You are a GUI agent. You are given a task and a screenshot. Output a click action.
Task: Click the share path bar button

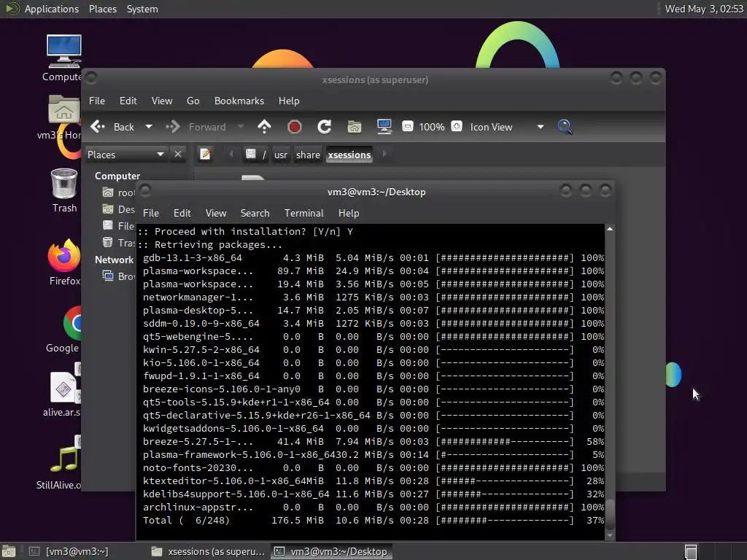click(x=308, y=155)
